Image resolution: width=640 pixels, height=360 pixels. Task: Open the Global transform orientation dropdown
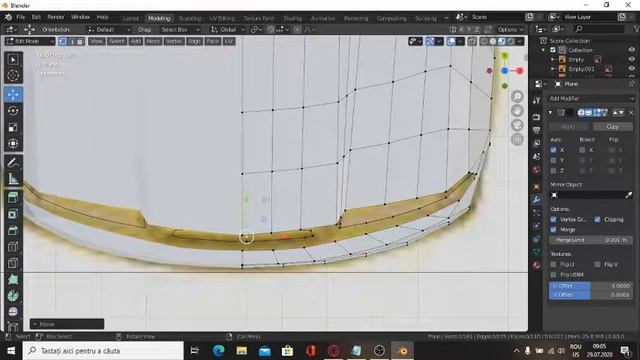[x=228, y=29]
